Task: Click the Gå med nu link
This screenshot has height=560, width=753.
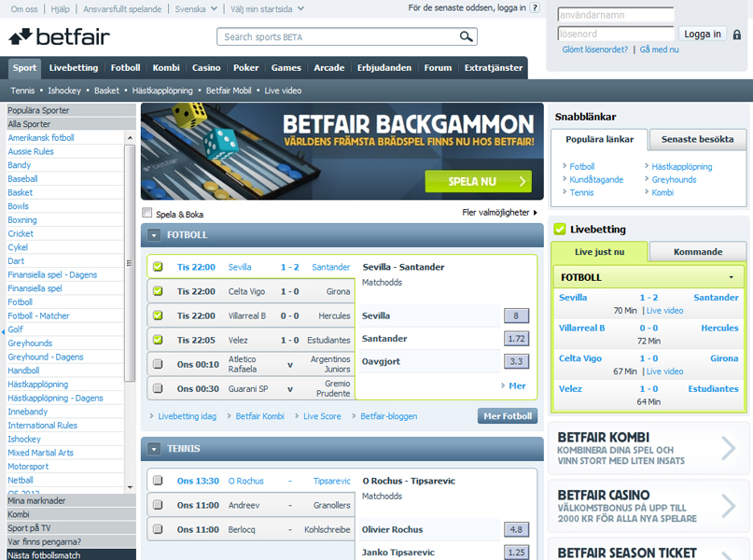Action: [x=659, y=49]
